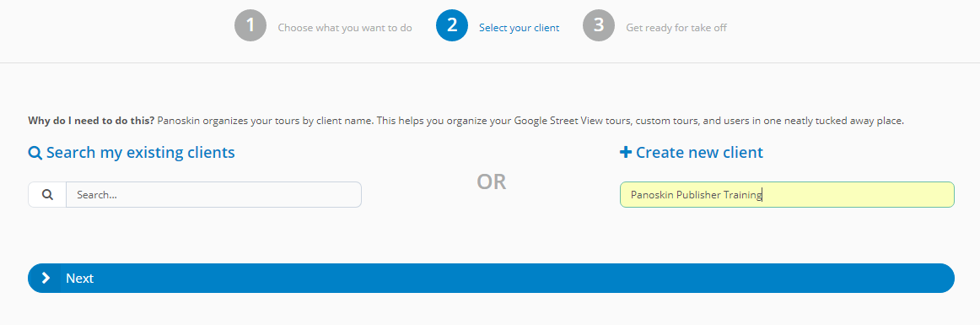Click the step 3 circle icon
Screen dimensions: 980x325
599,25
